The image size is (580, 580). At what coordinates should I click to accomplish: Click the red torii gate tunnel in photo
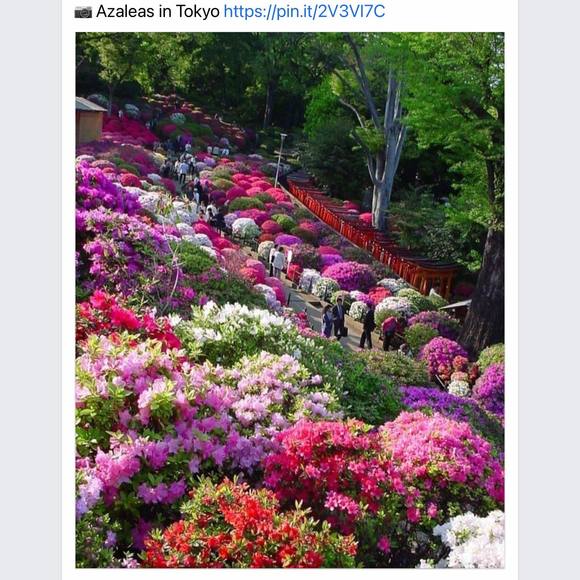coord(370,234)
